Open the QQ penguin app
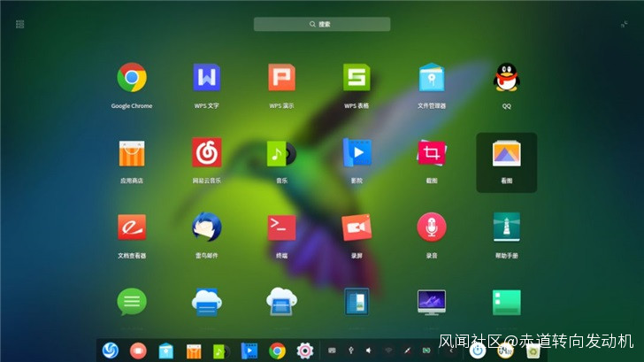The height and width of the screenshot is (362, 644). pos(506,77)
